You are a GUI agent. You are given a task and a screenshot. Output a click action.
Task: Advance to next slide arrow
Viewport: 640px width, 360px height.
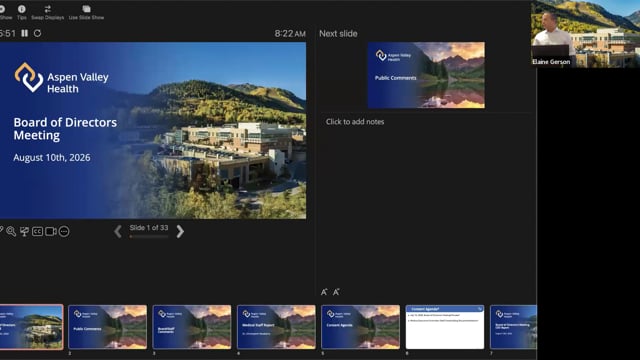pyautogui.click(x=180, y=231)
